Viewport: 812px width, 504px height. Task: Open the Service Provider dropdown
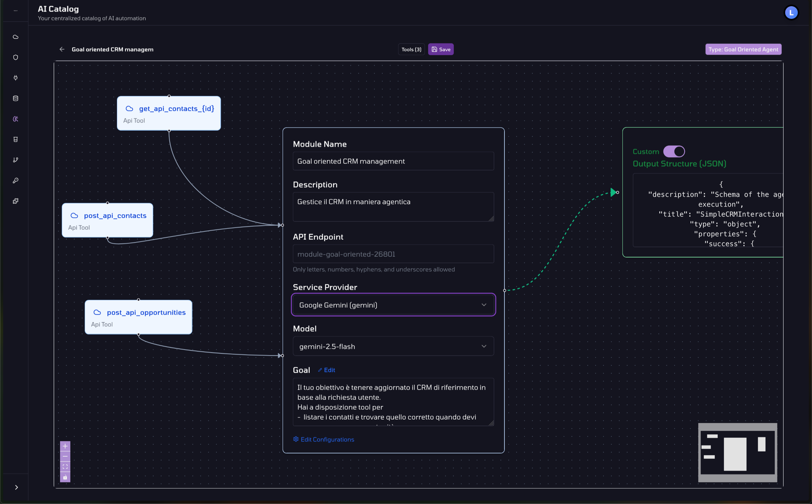pos(393,305)
